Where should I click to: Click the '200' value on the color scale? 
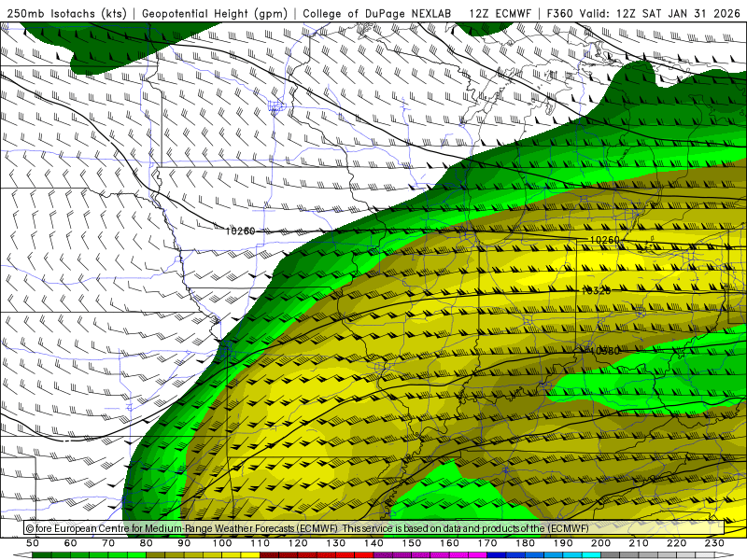click(x=601, y=543)
